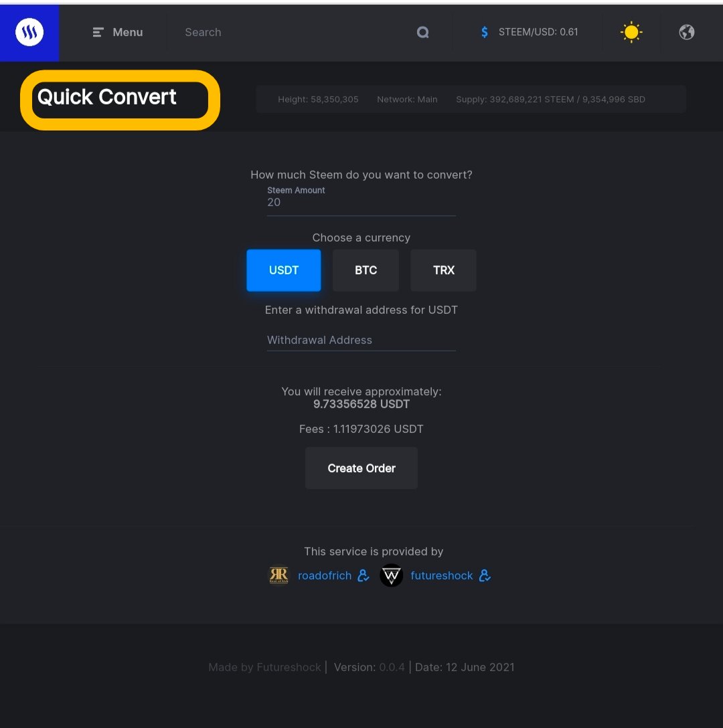The image size is (723, 728).
Task: Open the futureshock profile link
Action: (x=441, y=575)
